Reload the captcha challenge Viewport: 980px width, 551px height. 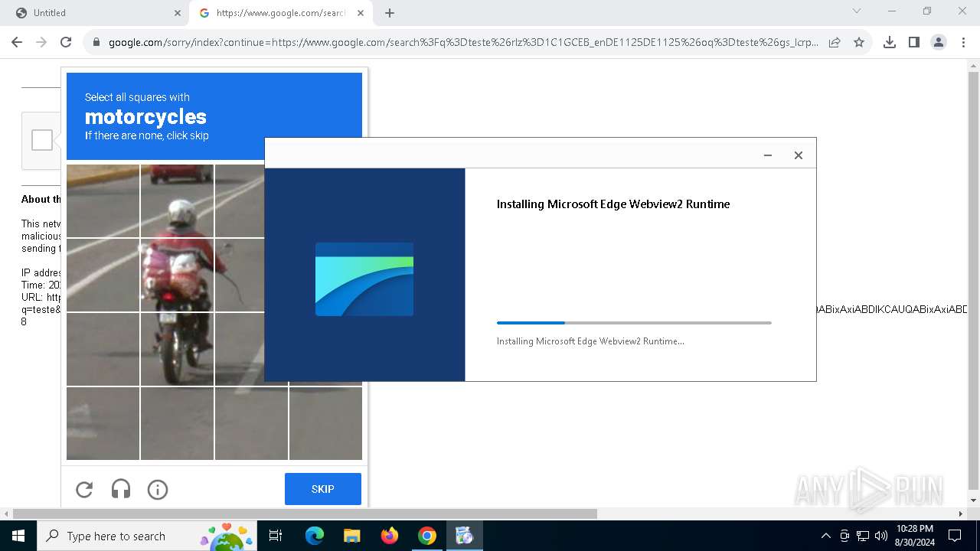[x=84, y=490]
